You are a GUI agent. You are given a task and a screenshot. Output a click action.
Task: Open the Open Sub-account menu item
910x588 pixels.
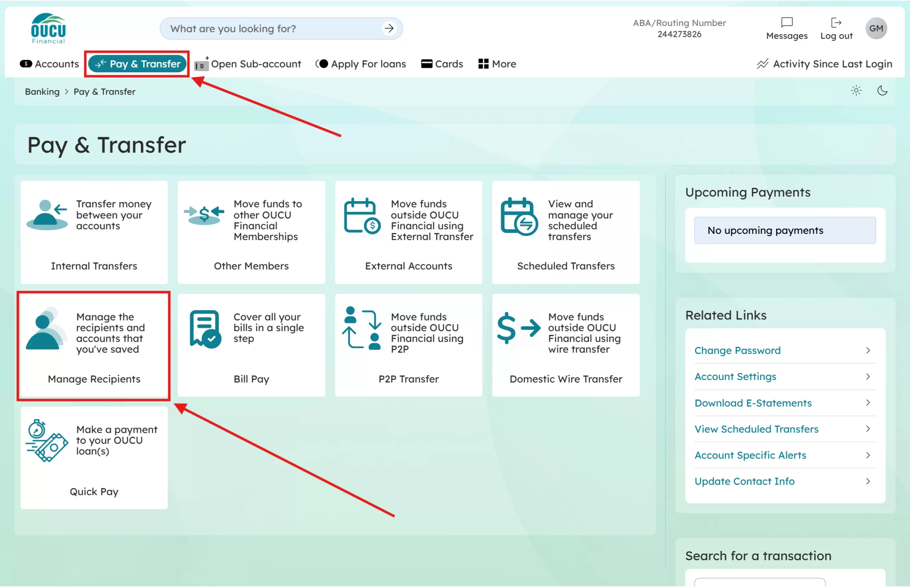coord(248,64)
